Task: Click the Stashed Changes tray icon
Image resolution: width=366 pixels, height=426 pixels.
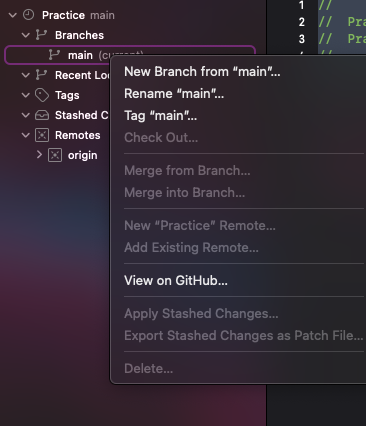Action: click(42, 115)
